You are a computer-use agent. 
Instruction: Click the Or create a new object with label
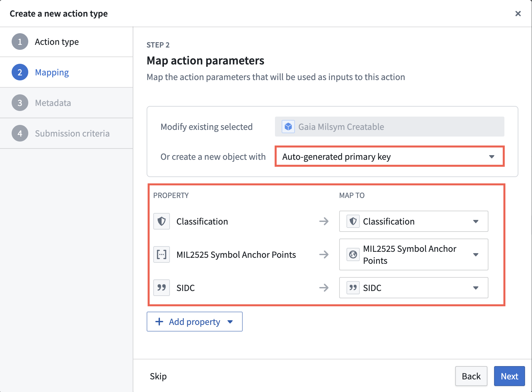point(213,157)
